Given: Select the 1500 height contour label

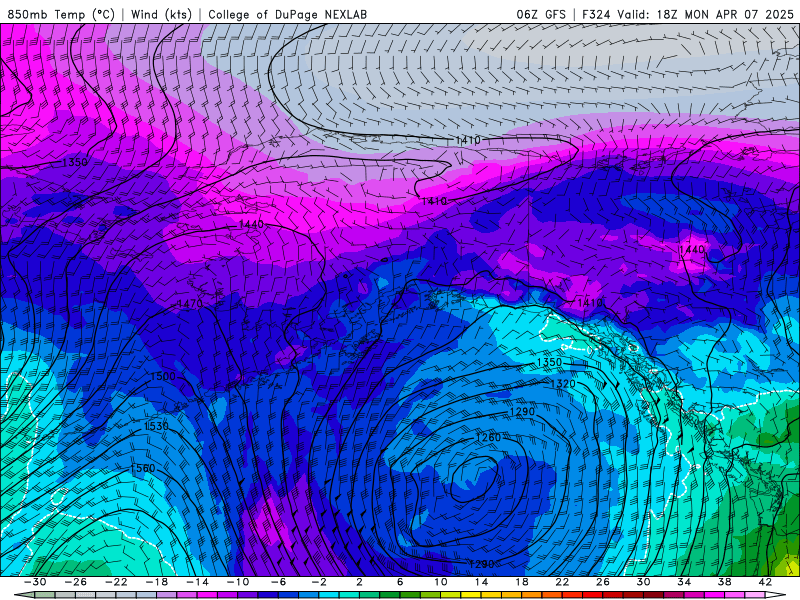Looking at the screenshot, I should [x=163, y=377].
